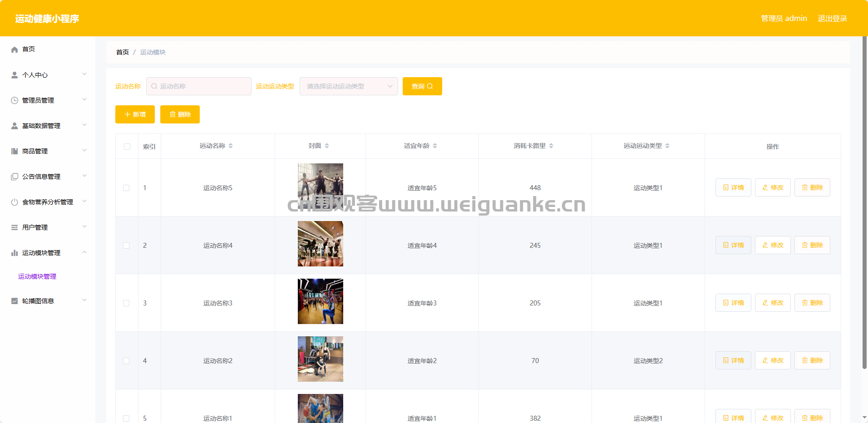The height and width of the screenshot is (423, 868).
Task: Collapse the 运动模块管理 chevron
Action: tap(84, 252)
